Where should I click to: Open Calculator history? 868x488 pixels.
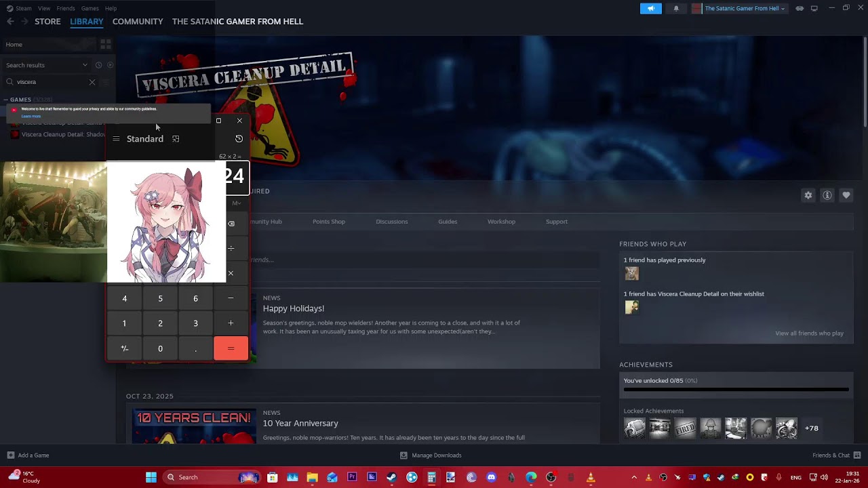pos(239,138)
